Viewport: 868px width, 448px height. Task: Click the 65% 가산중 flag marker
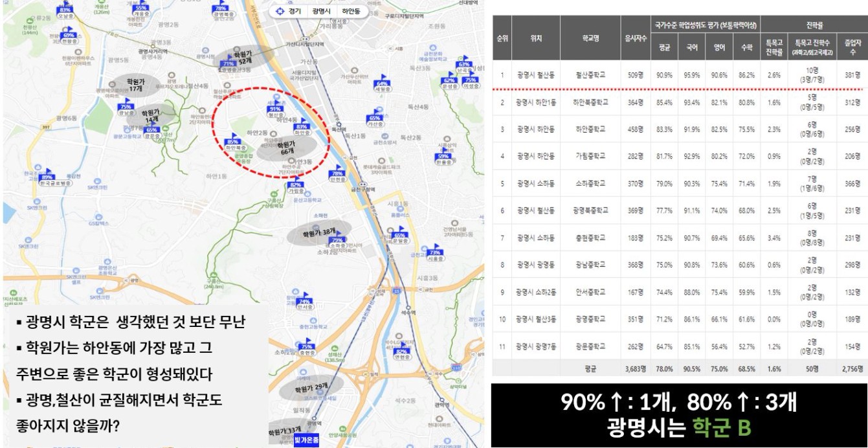(x=375, y=119)
